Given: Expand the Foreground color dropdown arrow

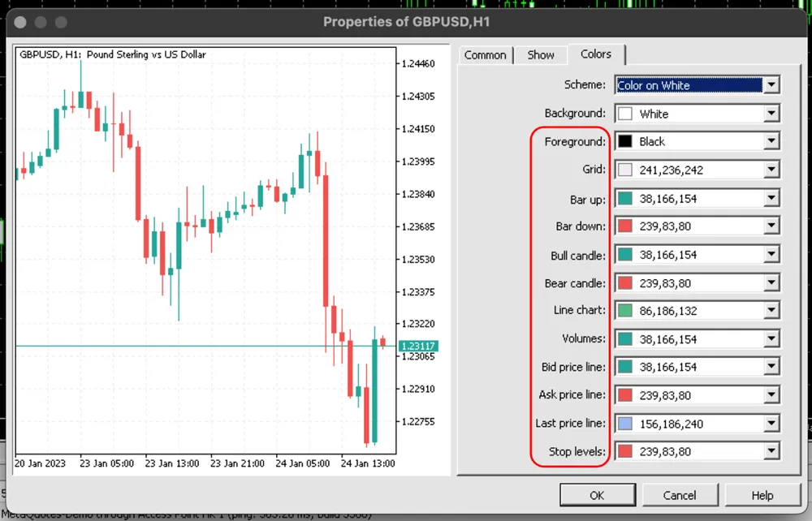Looking at the screenshot, I should coord(771,140).
